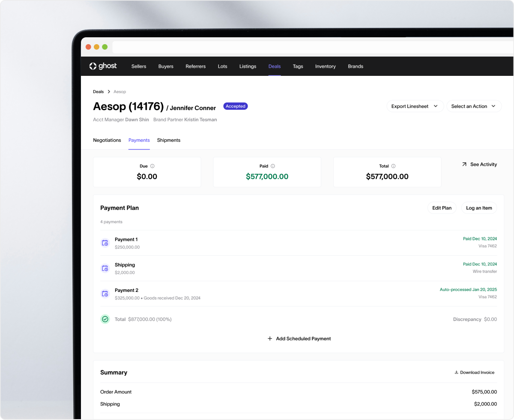Viewport: 514px width, 420px height.
Task: Open the Brands nav item
Action: pos(356,66)
